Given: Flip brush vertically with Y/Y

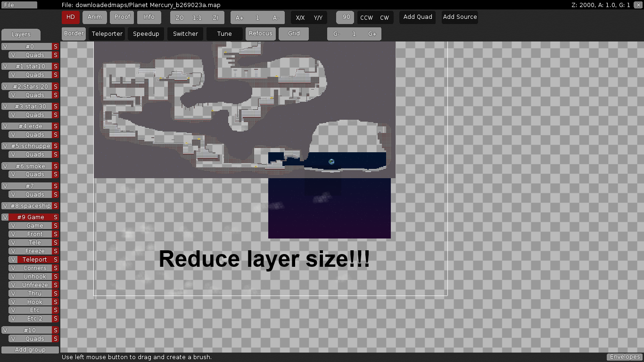Looking at the screenshot, I should (x=318, y=18).
